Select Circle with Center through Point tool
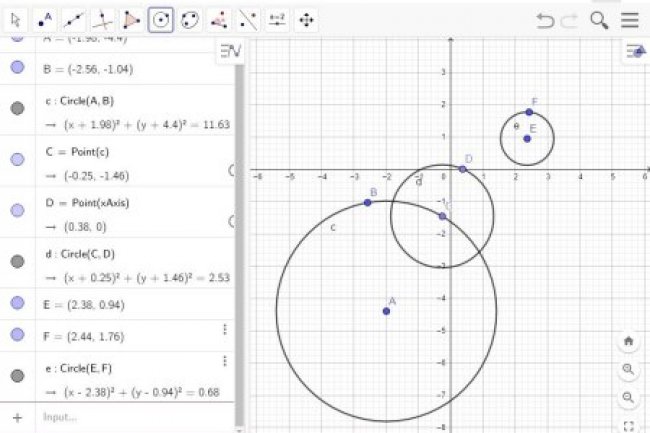This screenshot has height=433, width=650. tap(161, 19)
